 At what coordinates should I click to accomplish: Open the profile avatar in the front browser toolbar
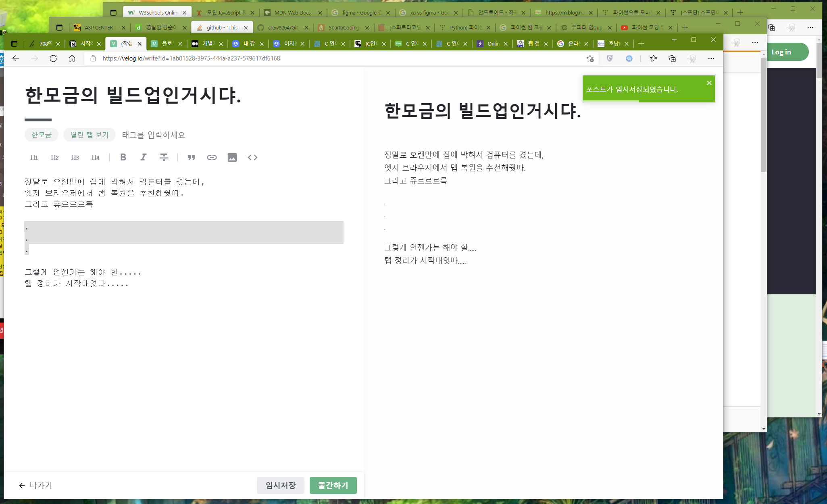[x=692, y=58]
